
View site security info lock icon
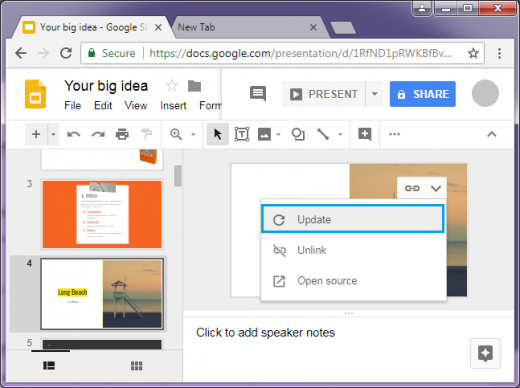pos(91,53)
